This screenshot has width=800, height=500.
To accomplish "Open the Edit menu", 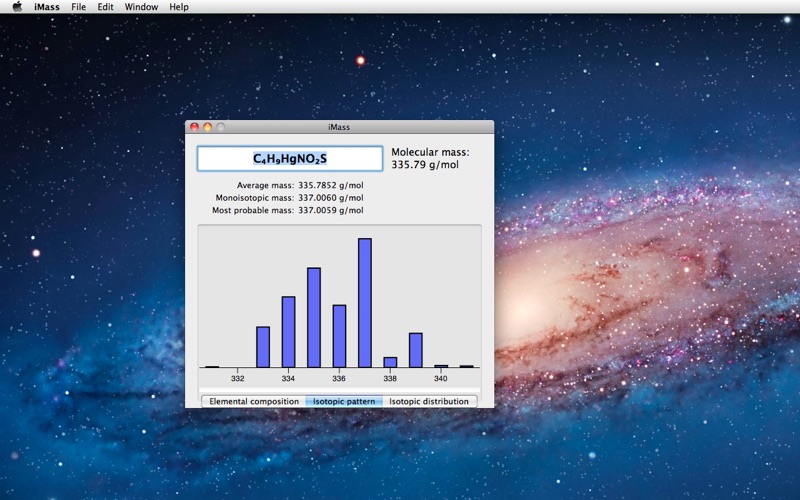I will click(105, 7).
